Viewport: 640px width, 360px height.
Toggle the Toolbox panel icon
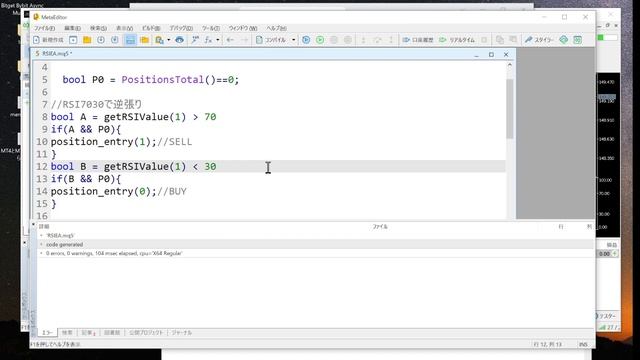[x=130, y=40]
